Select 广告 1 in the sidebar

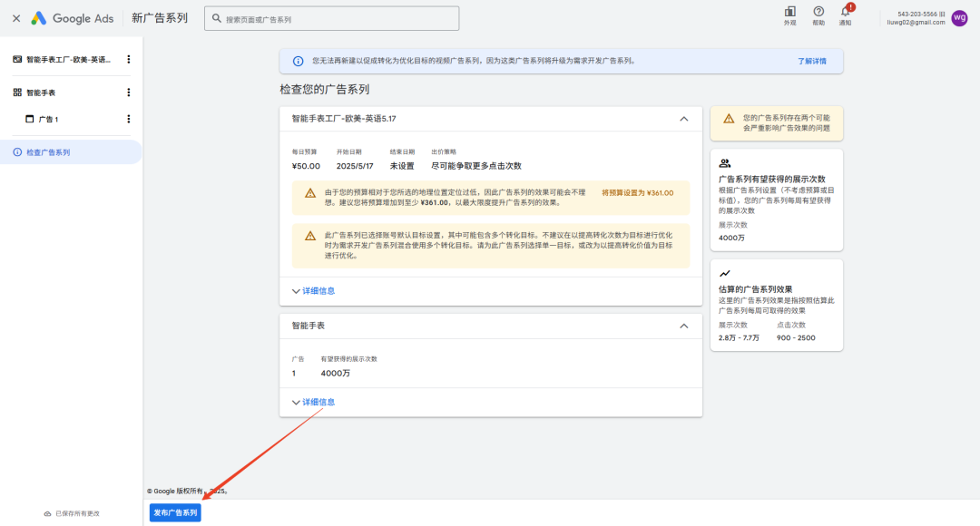click(48, 119)
